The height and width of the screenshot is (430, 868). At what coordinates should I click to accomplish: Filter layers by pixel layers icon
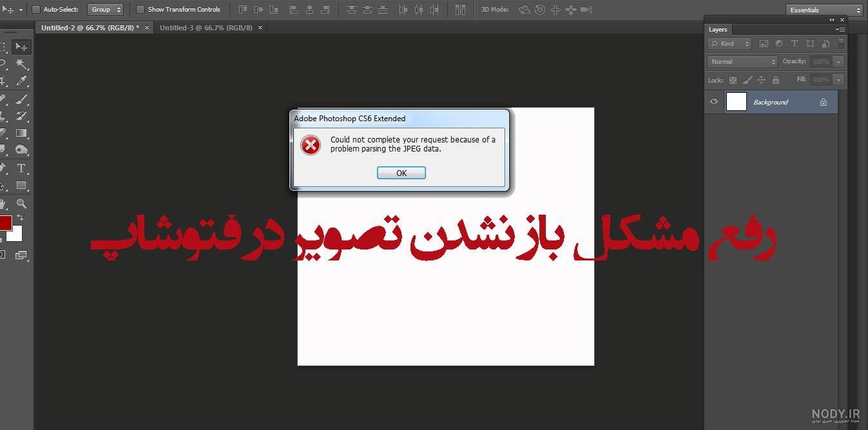click(x=764, y=44)
